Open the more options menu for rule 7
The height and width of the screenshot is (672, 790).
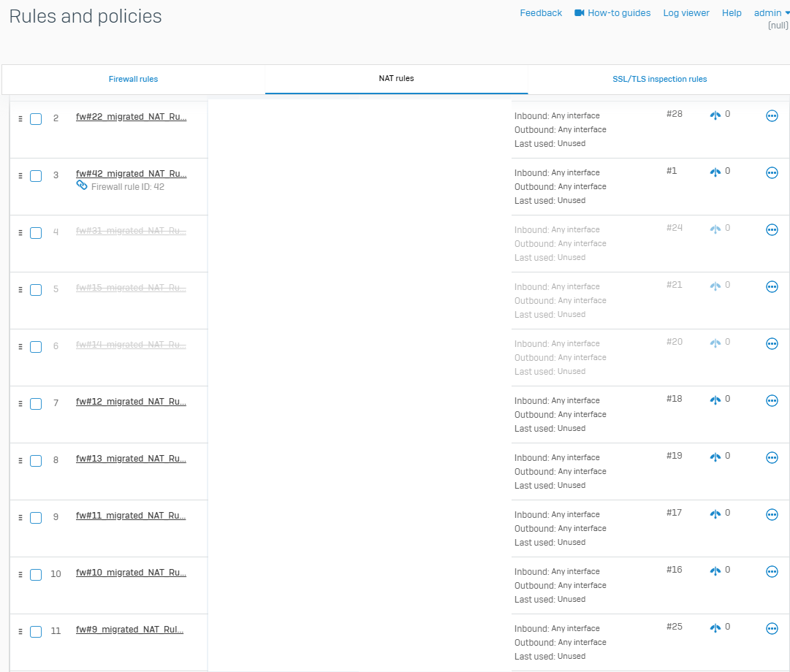coord(772,400)
